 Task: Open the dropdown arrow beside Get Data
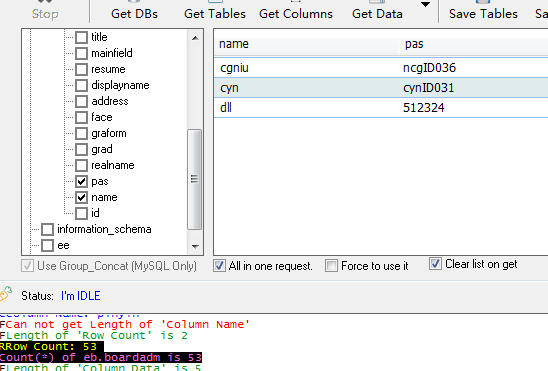425,5
